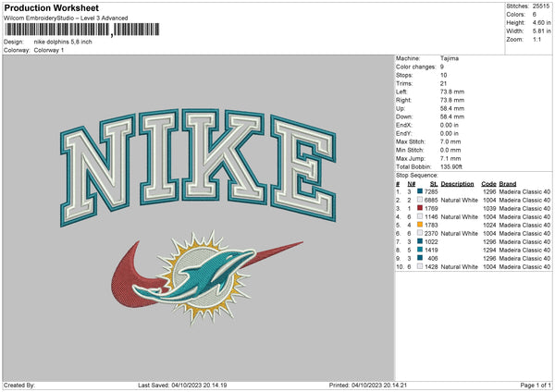Click the teal swatch beside stitch count 7285

click(x=420, y=191)
